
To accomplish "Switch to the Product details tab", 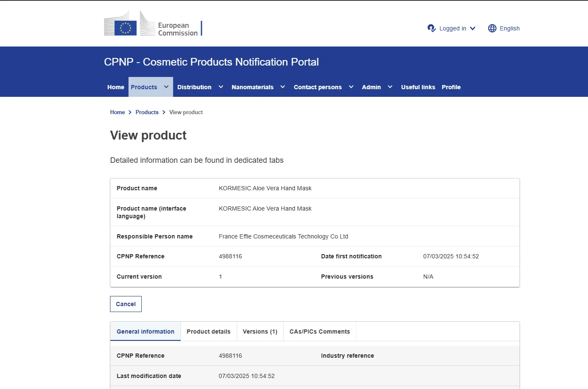I will (x=209, y=331).
